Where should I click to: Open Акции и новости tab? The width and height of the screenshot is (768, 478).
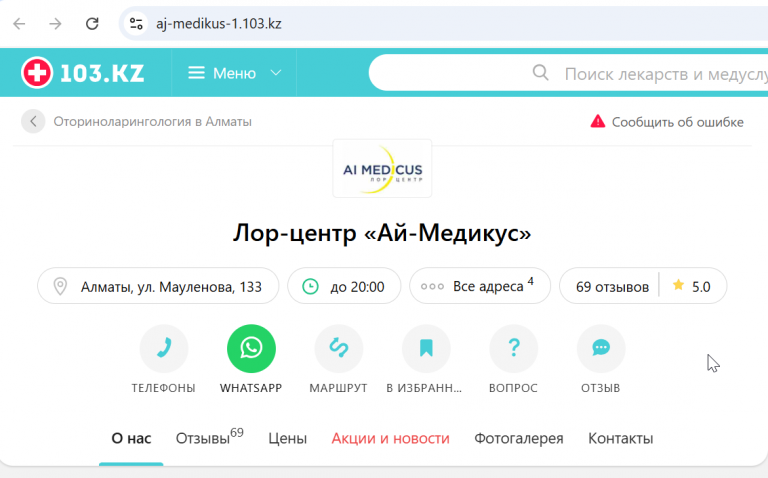(390, 438)
